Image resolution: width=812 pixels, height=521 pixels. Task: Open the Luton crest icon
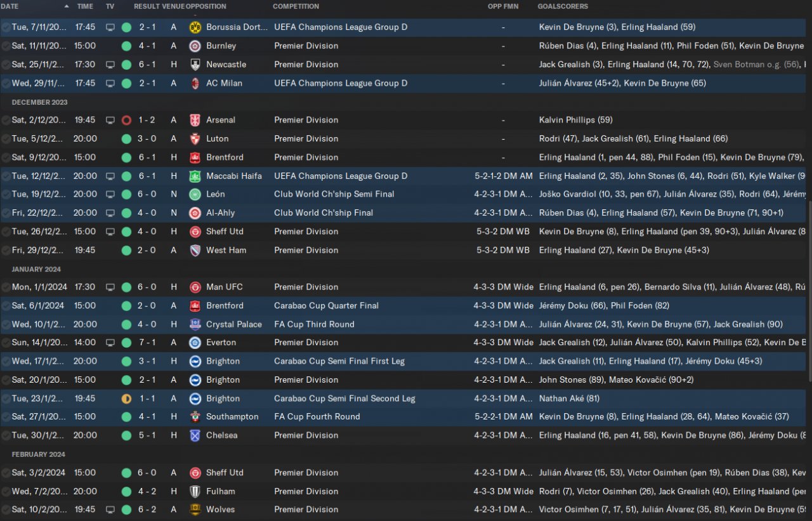coord(195,138)
